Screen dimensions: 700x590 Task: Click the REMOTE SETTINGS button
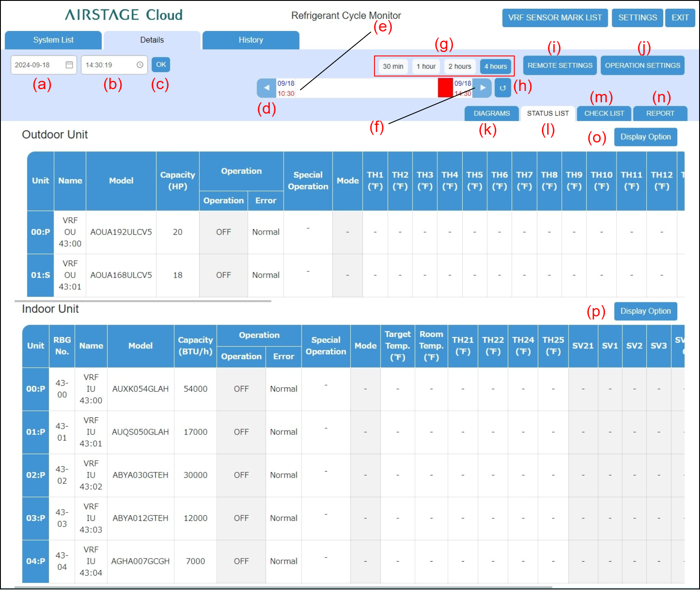point(560,66)
